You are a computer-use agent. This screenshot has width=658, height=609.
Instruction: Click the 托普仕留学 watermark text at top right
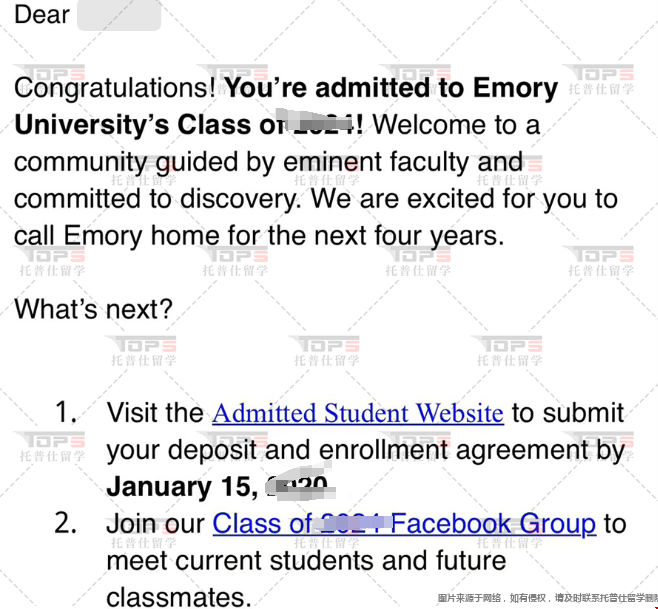tap(601, 89)
